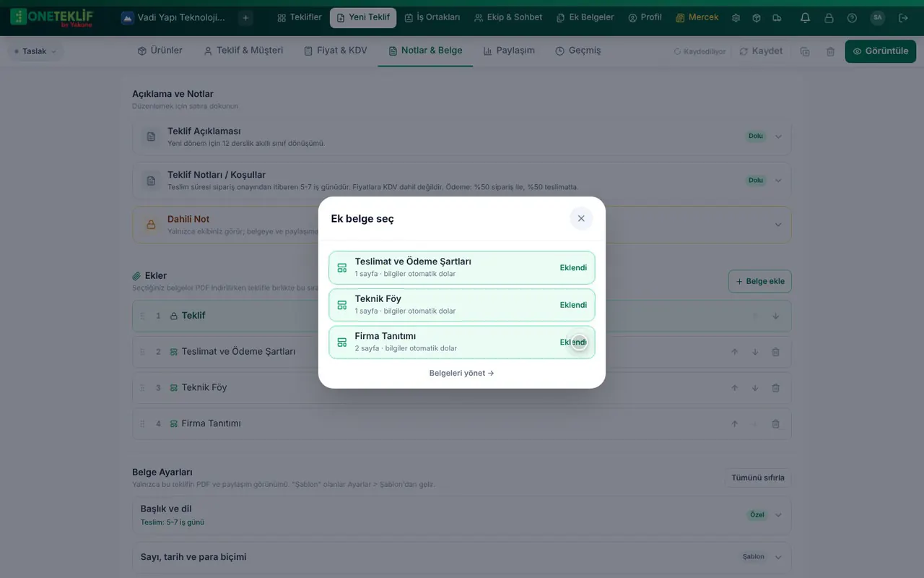Expand the Dahili Not section

click(x=462, y=225)
